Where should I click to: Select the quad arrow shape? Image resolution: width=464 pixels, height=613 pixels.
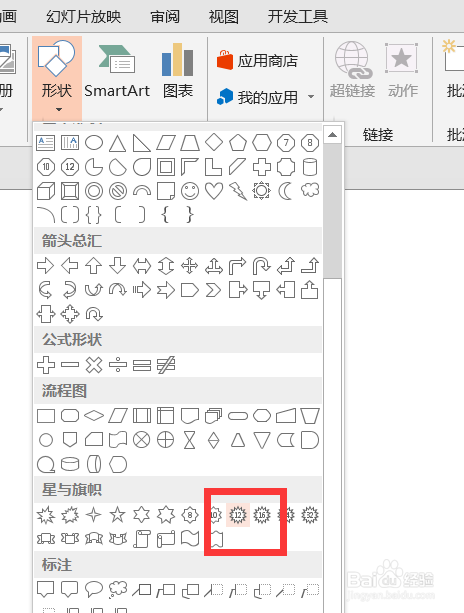point(190,266)
